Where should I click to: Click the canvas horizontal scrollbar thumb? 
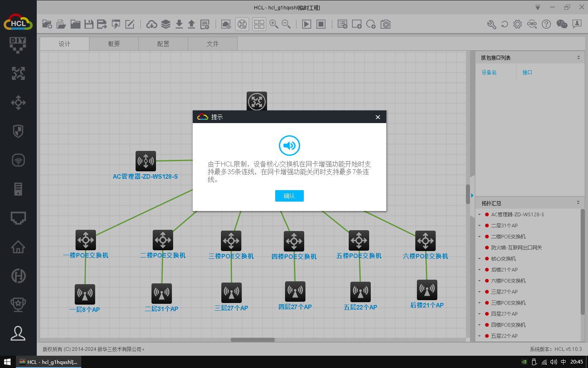click(253, 340)
